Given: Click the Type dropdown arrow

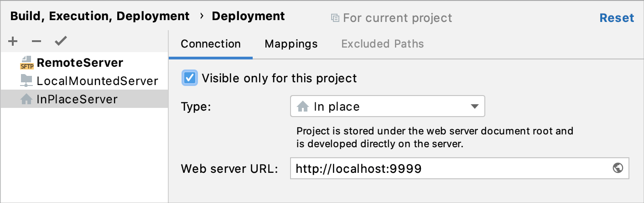Looking at the screenshot, I should point(474,107).
